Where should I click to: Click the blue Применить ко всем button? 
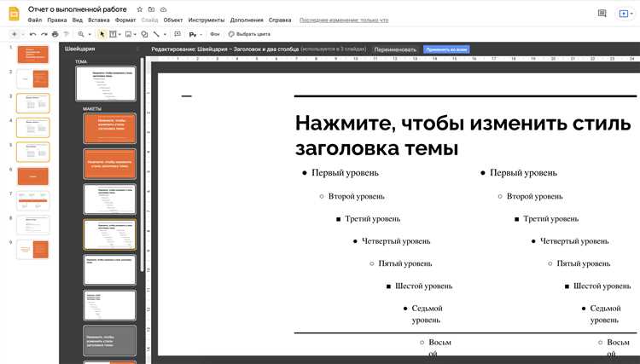pyautogui.click(x=446, y=49)
